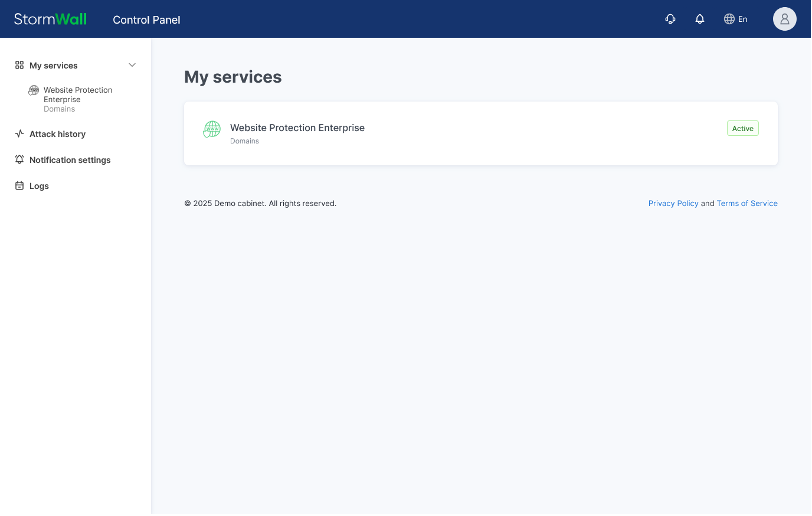Select Logs in the sidebar

pyautogui.click(x=39, y=186)
